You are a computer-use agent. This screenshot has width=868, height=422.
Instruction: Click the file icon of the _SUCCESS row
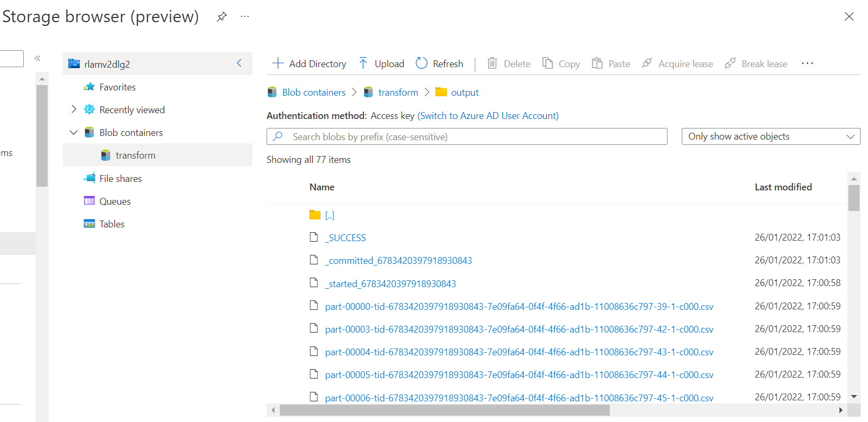coord(314,237)
